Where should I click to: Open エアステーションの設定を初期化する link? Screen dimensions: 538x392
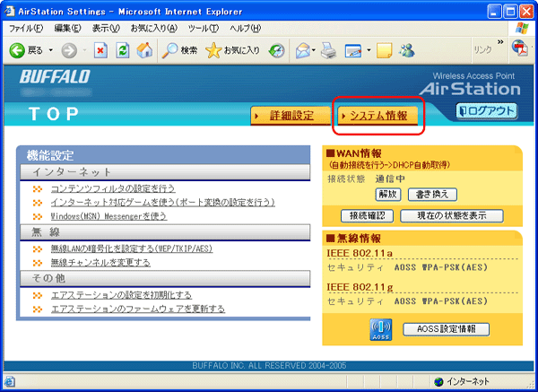[x=121, y=295]
